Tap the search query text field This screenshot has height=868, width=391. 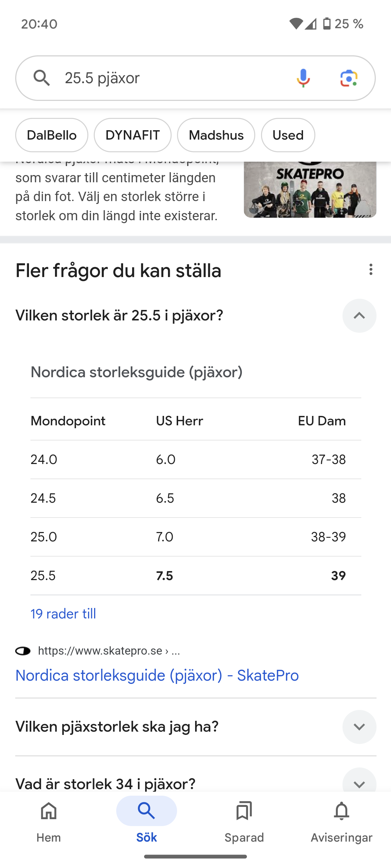(174, 78)
